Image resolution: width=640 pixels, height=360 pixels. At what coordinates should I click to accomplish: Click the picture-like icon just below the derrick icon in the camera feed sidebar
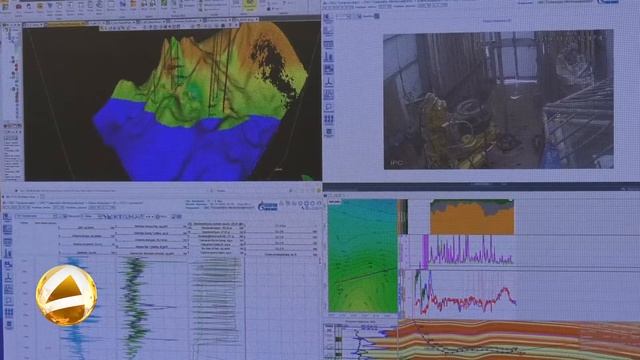click(329, 69)
